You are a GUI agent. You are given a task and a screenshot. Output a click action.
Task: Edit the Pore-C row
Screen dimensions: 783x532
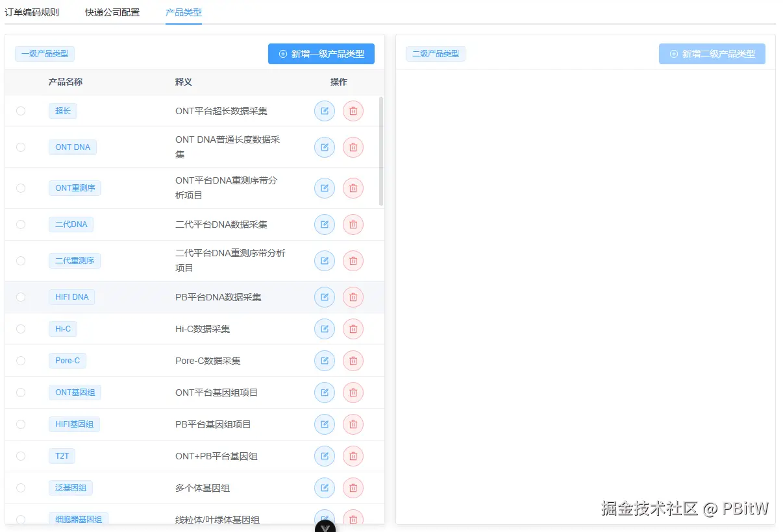pyautogui.click(x=325, y=361)
